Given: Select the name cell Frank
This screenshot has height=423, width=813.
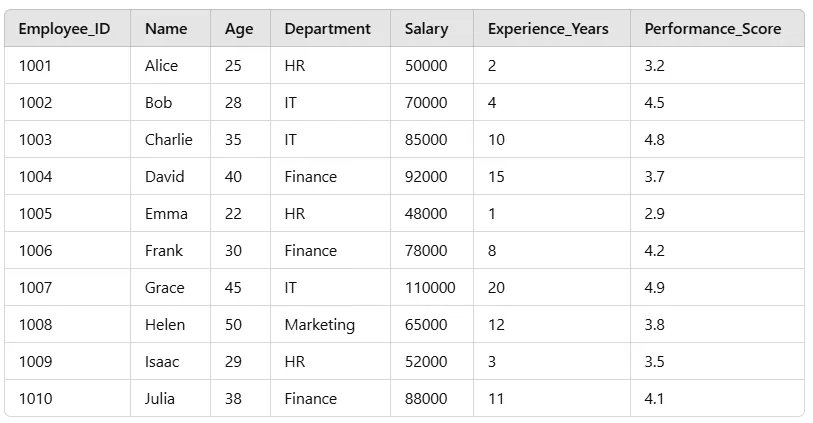Looking at the screenshot, I should coord(164,251).
